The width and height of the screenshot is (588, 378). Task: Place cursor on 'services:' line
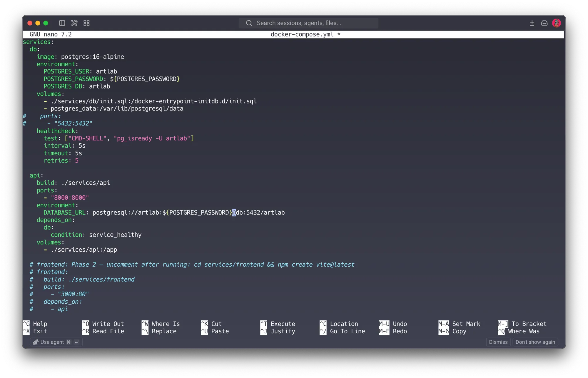click(x=38, y=42)
